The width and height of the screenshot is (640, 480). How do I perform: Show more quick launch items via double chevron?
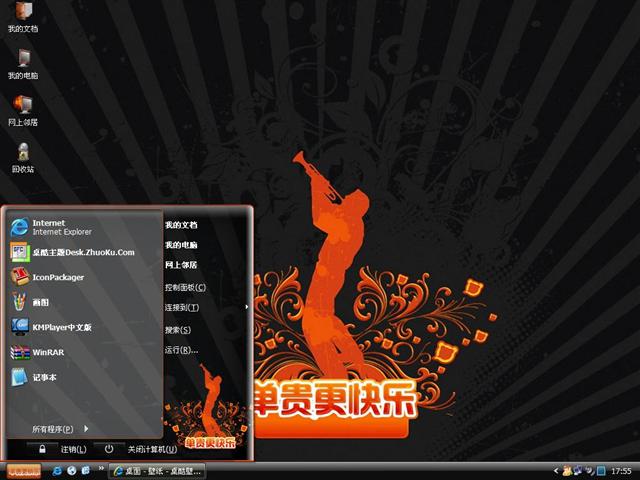click(x=101, y=468)
